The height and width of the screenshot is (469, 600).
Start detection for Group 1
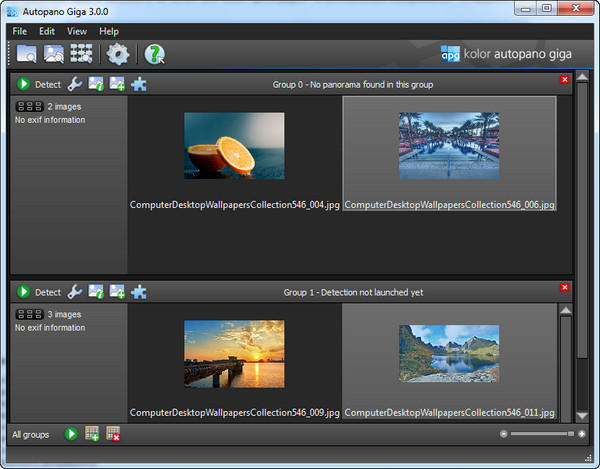tap(23, 292)
